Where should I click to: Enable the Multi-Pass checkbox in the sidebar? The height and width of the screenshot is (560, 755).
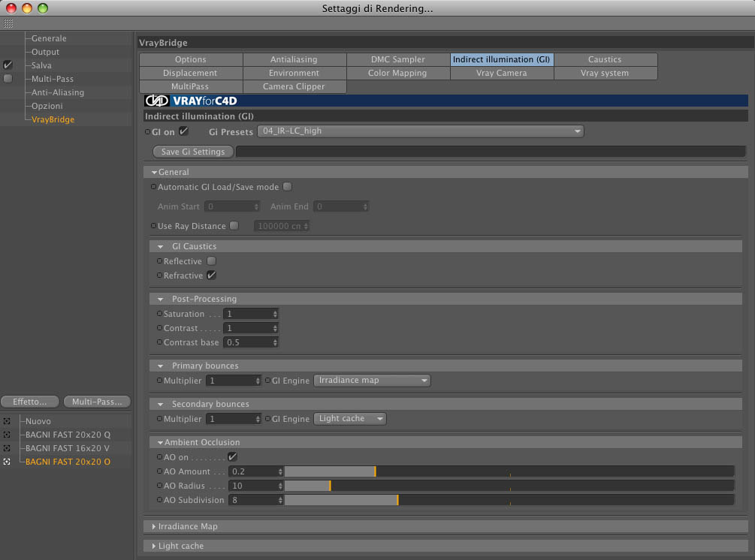(8, 78)
